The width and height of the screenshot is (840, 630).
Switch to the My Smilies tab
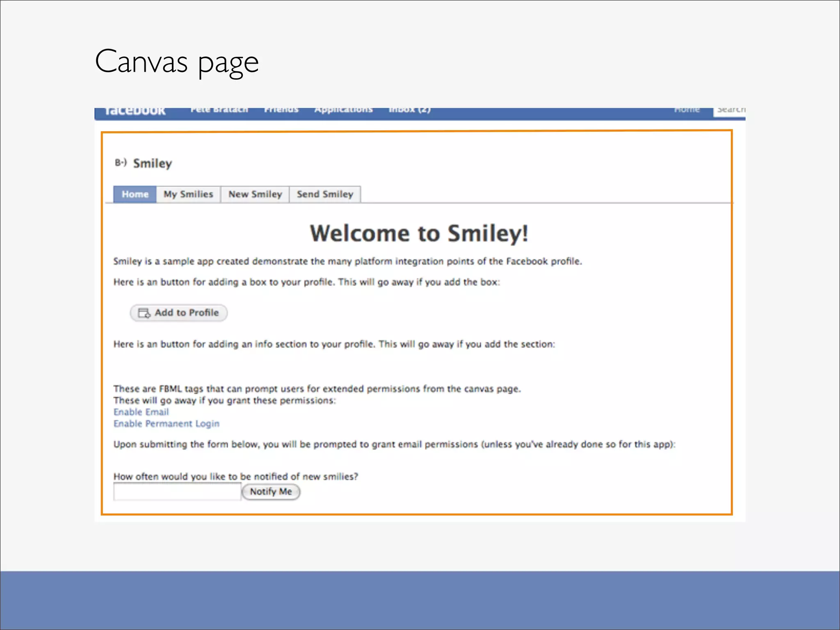tap(188, 194)
